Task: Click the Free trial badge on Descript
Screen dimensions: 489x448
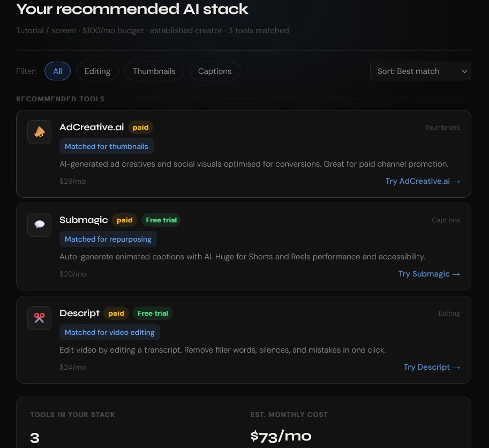Action: coord(153,313)
